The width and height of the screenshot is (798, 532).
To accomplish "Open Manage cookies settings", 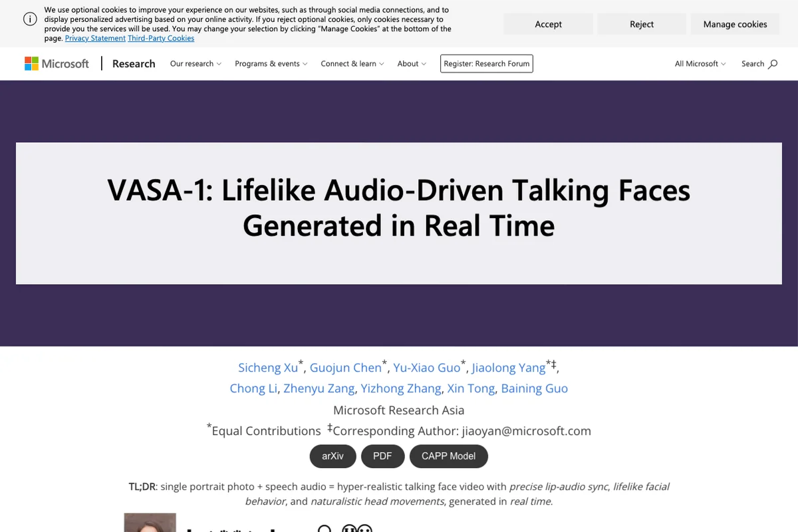I will pos(735,24).
